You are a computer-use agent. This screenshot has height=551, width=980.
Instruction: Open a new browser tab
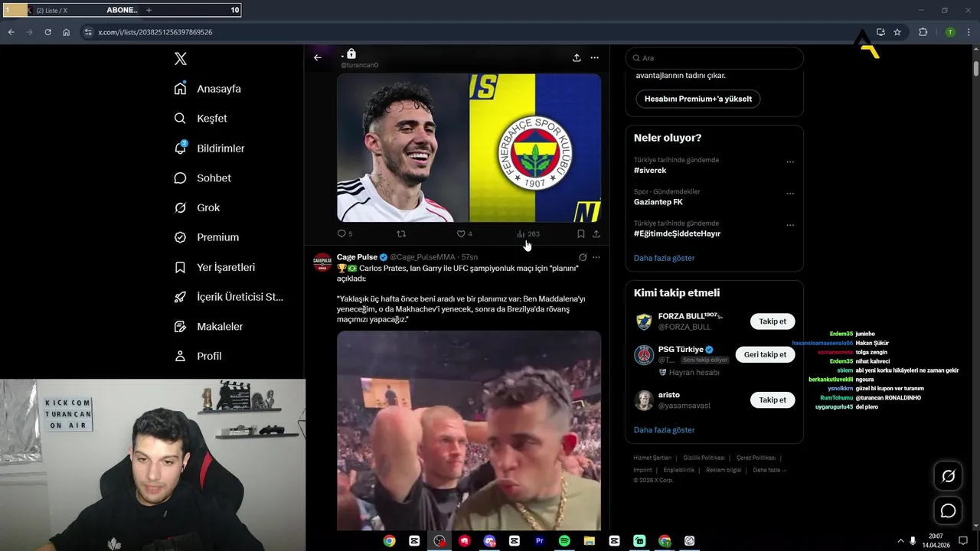click(x=149, y=10)
